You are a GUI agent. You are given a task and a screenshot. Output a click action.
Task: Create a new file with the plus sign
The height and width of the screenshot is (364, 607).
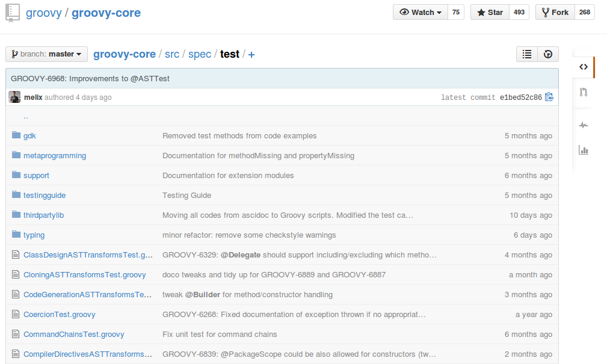point(251,54)
